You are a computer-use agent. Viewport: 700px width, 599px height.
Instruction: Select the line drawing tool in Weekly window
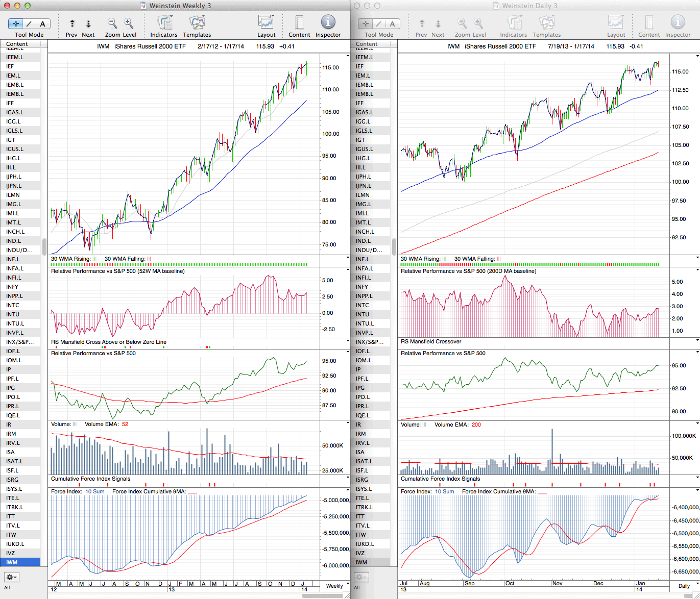point(29,23)
